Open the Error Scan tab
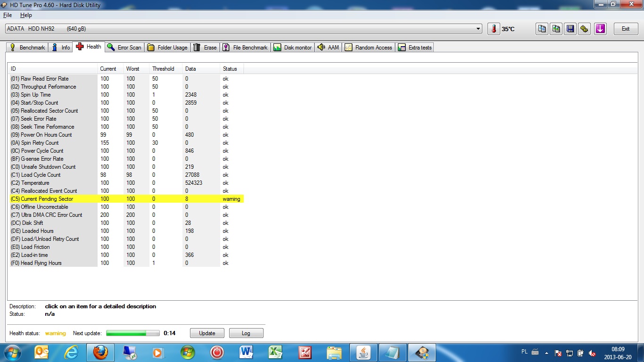The image size is (644, 362). (124, 48)
